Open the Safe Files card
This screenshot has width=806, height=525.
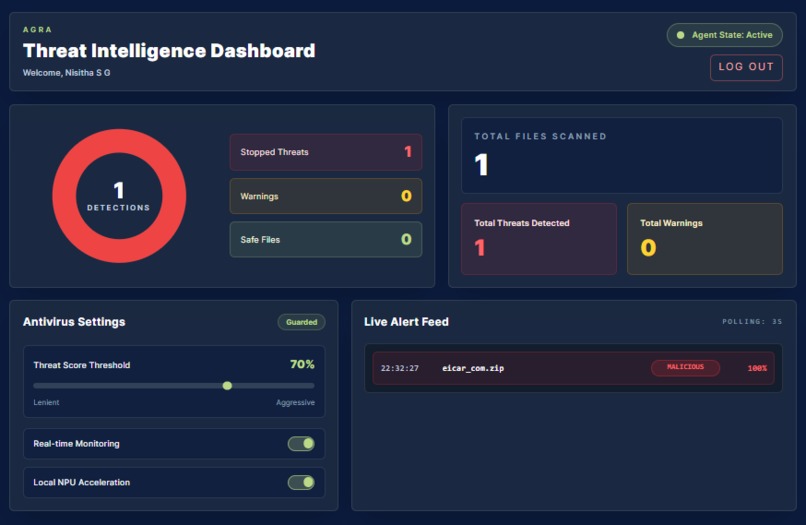pos(326,240)
